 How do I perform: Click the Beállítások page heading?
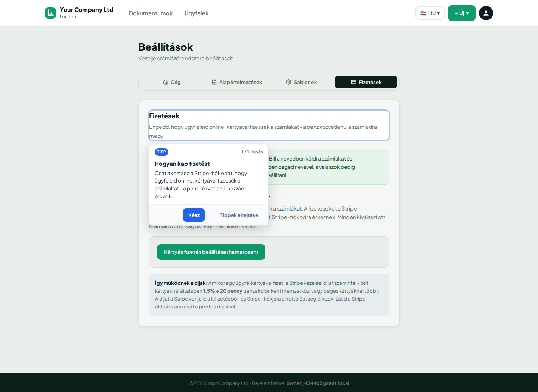[x=166, y=47]
